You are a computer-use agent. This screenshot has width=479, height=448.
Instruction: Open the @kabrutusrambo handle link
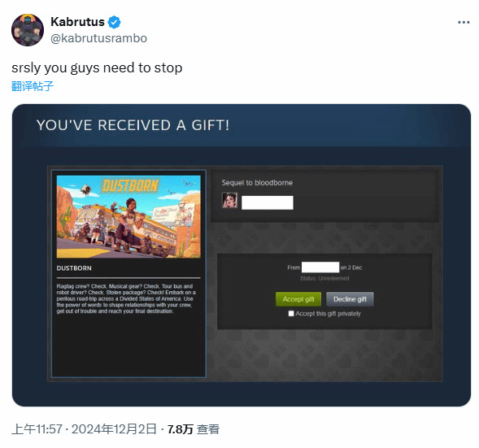(98, 38)
